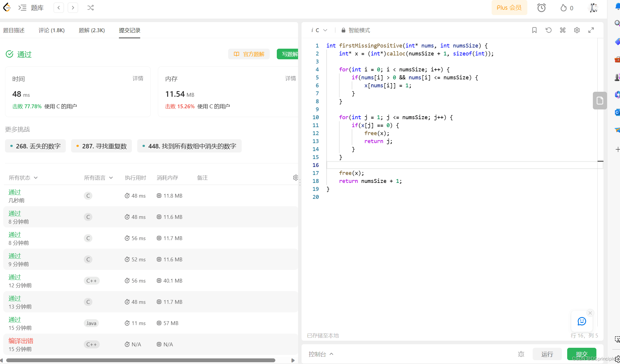Open the Java submission with 11 ms

click(150, 323)
